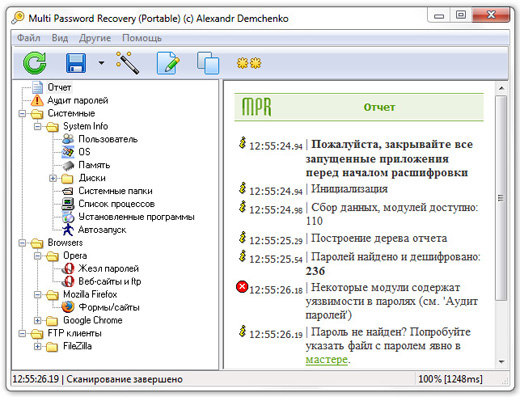Click the Автозапуск running man icon
Viewport: 520px width, 397px height.
pyautogui.click(x=68, y=229)
